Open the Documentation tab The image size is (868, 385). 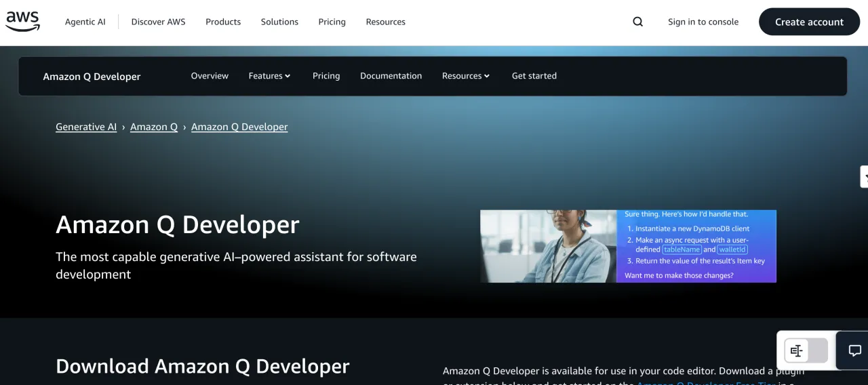point(391,76)
